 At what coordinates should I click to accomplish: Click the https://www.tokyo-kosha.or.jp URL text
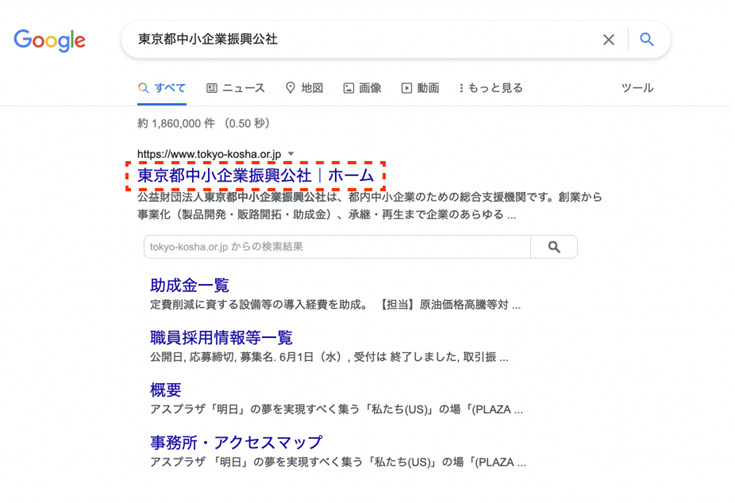click(209, 154)
